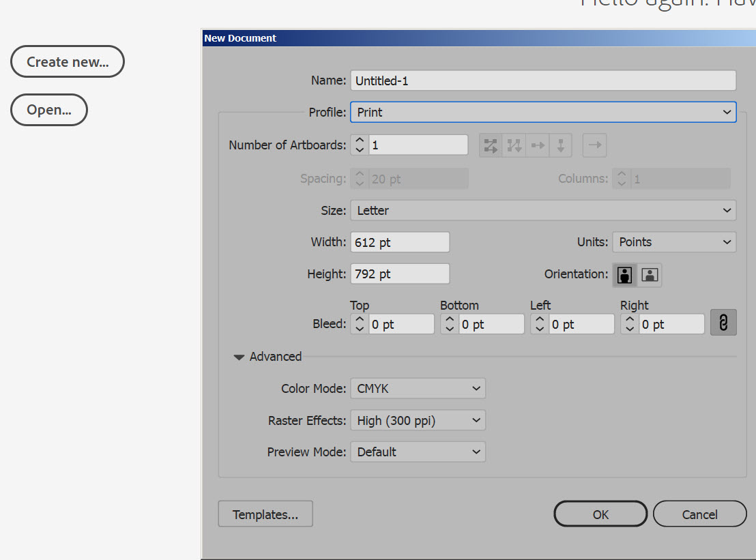Click the Right bleed stepper arrows
The image size is (756, 560).
point(630,324)
